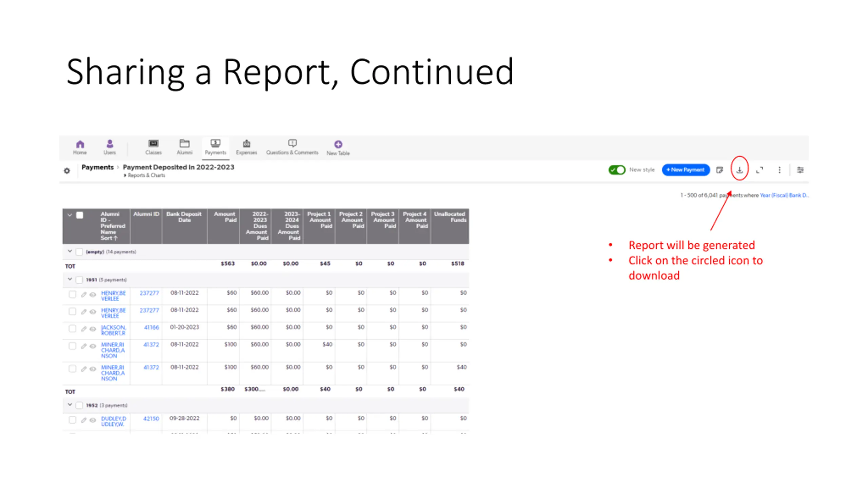Open the Classes table
The height and width of the screenshot is (488, 868).
(153, 147)
